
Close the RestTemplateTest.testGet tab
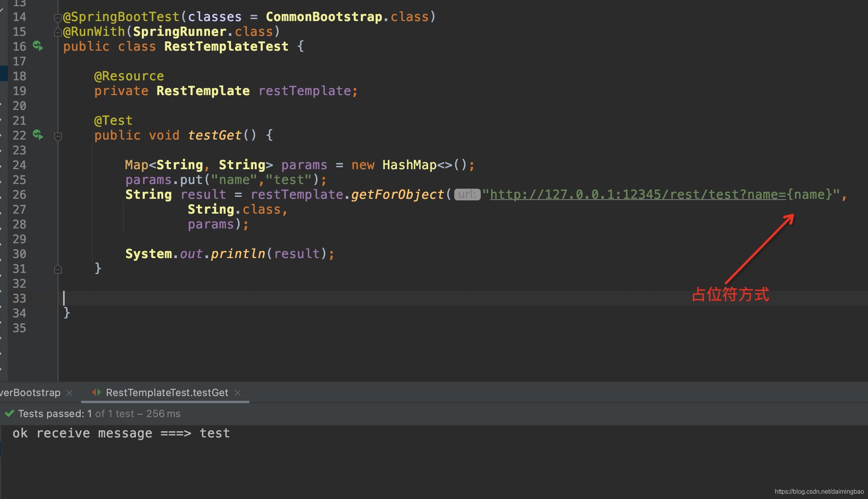(238, 393)
